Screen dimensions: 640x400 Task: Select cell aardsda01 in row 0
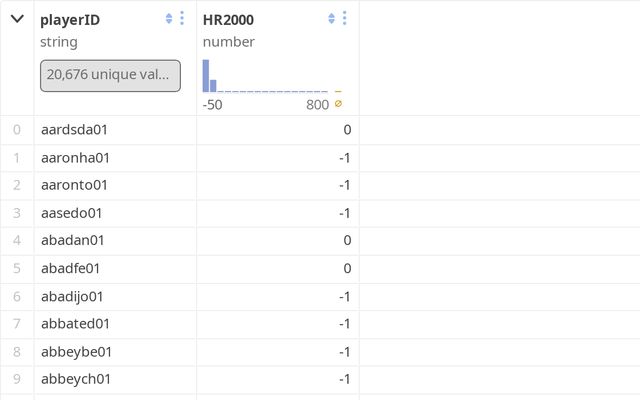[74, 129]
